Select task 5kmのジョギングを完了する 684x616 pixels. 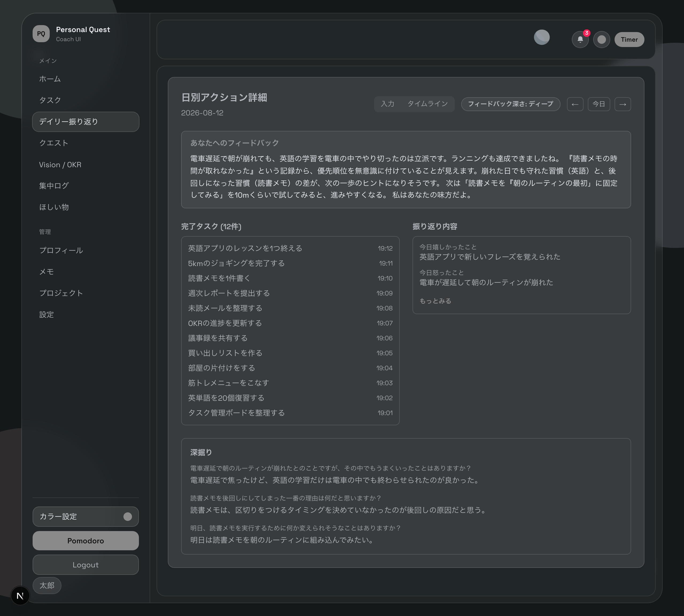click(290, 263)
